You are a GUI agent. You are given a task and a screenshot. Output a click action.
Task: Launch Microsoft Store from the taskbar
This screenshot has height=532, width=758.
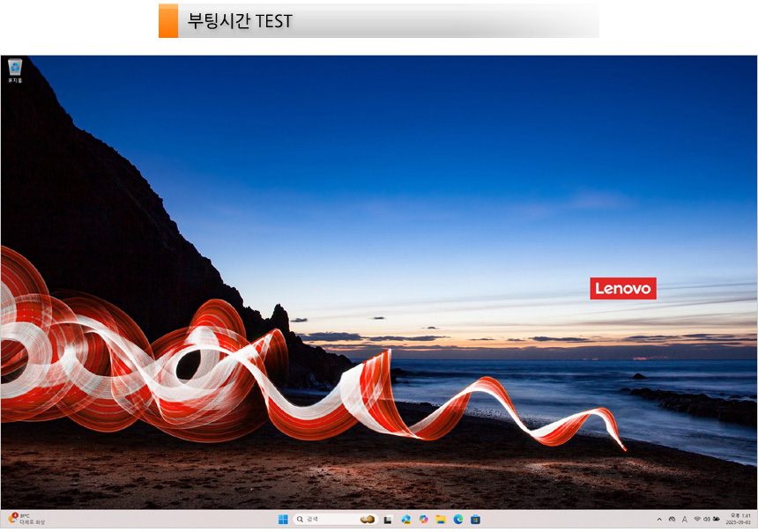click(475, 520)
